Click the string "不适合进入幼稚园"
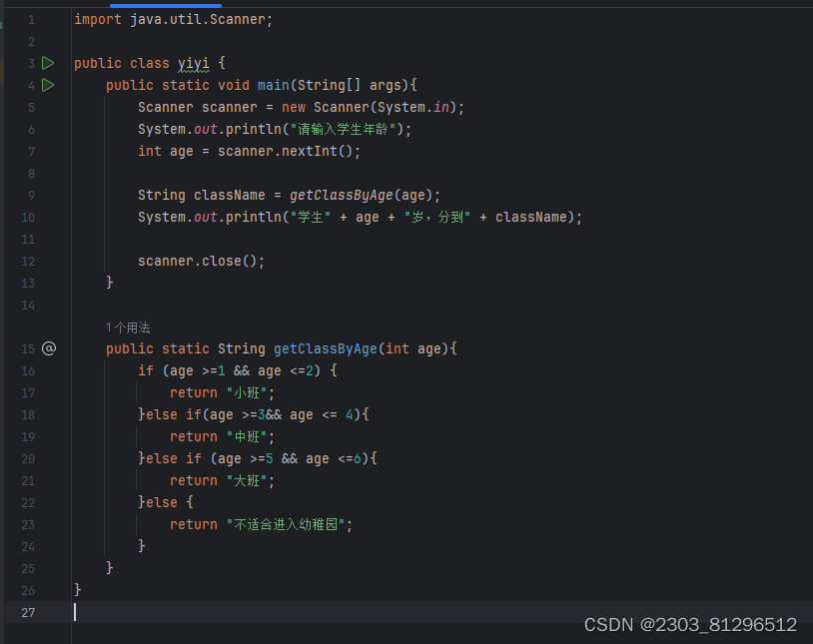The image size is (813, 644). click(286, 525)
